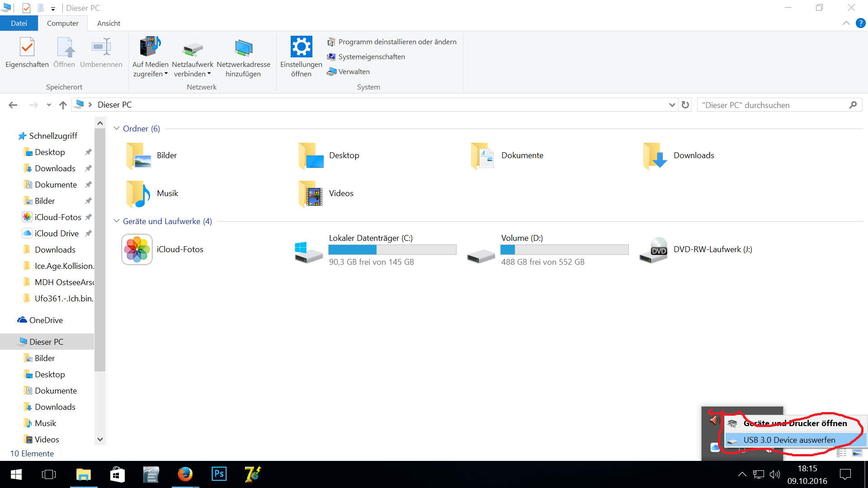Open Firefox from the taskbar
The width and height of the screenshot is (868, 488).
tap(185, 474)
